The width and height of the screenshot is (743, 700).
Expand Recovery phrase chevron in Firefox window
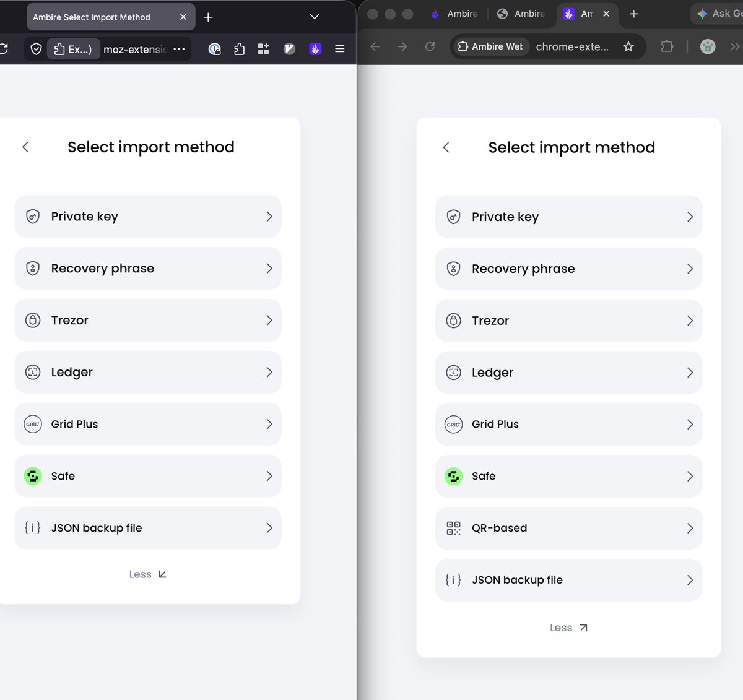[269, 268]
